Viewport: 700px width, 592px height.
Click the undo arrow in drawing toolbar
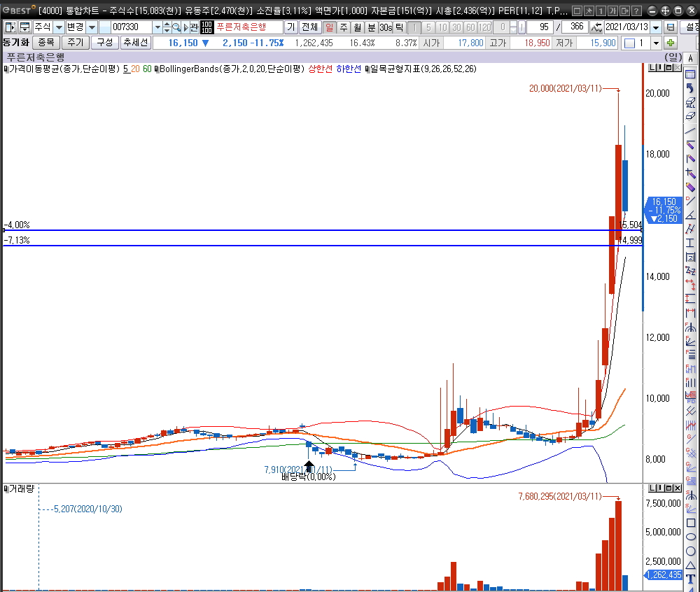click(x=690, y=88)
